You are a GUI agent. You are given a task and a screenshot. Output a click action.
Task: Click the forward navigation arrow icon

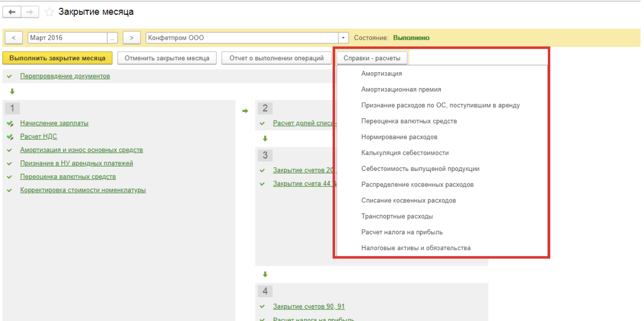click(29, 12)
